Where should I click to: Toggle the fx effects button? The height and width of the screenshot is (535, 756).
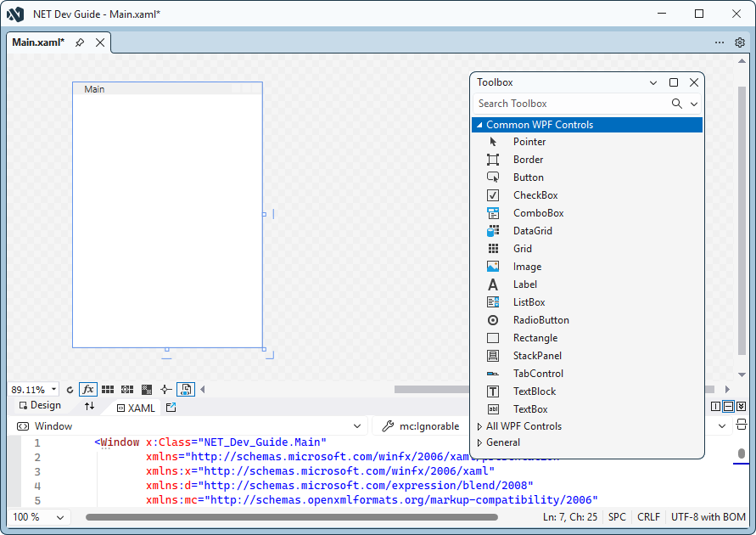[x=88, y=389]
